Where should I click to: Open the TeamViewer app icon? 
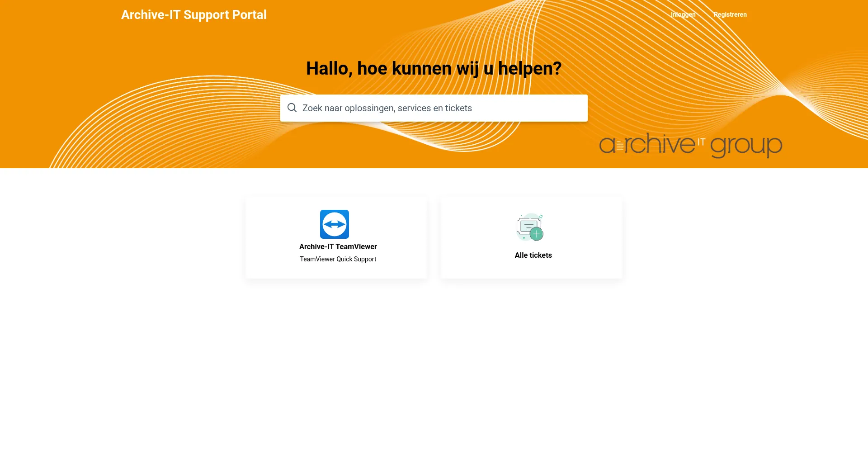click(335, 224)
